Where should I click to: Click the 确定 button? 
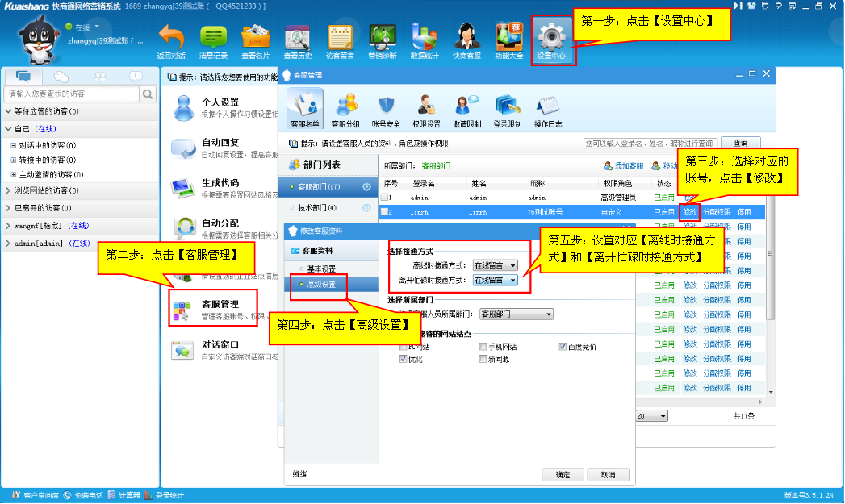[563, 474]
